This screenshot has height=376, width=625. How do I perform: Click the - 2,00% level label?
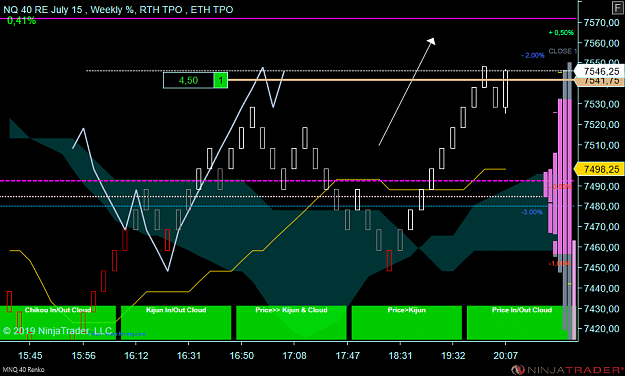pyautogui.click(x=533, y=55)
